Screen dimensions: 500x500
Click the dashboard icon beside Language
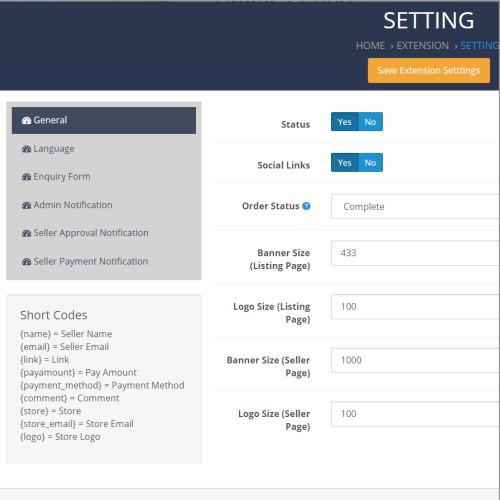pyautogui.click(x=26, y=149)
